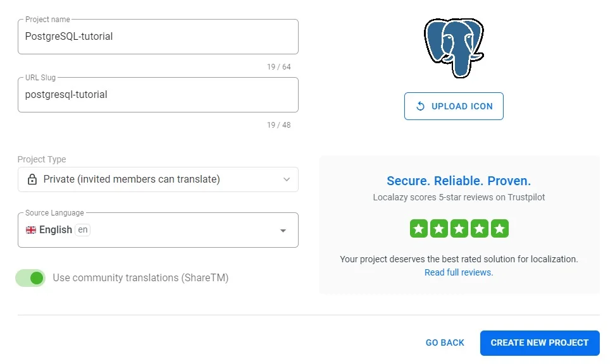Click the lock icon in Project Type
Image resolution: width=615 pixels, height=364 pixels.
click(x=32, y=179)
